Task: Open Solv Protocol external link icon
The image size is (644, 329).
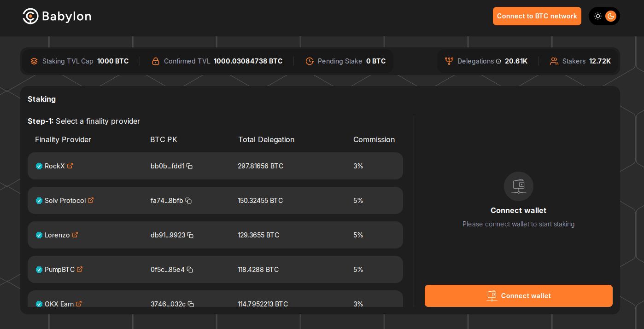Action: 91,200
